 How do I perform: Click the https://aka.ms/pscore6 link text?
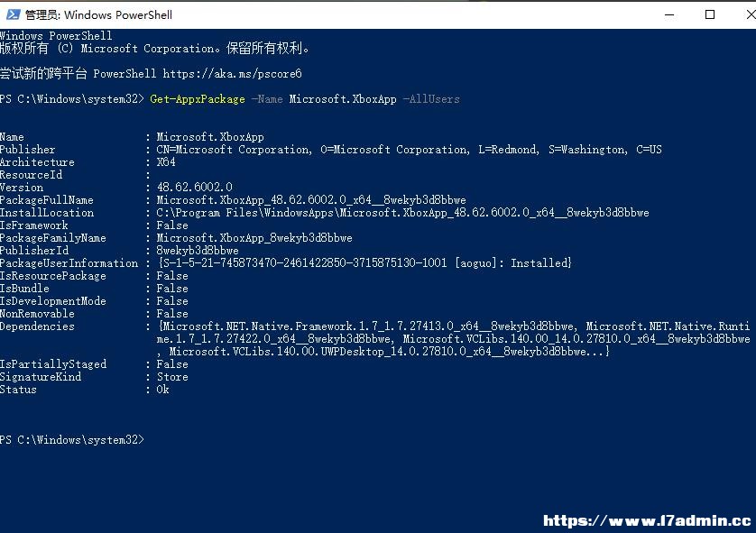point(232,74)
